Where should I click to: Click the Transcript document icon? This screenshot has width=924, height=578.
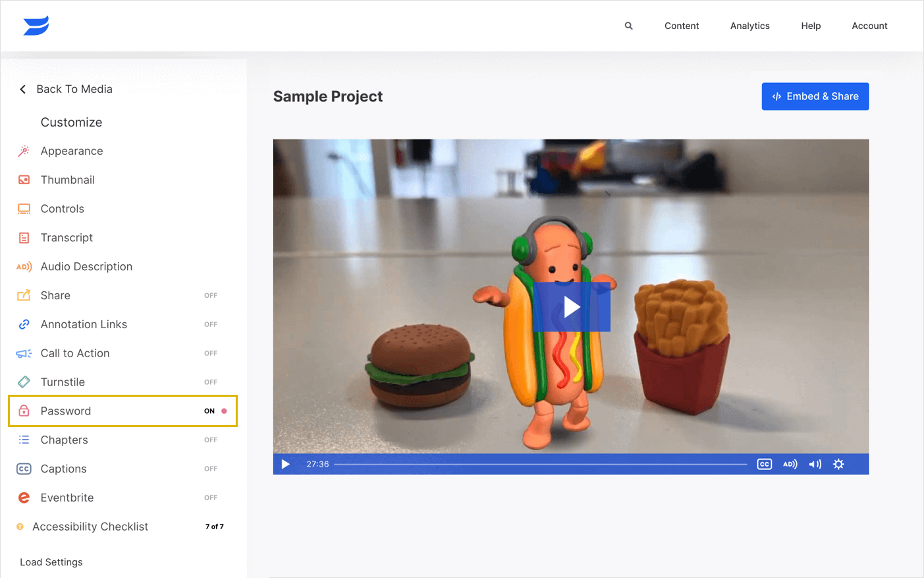pyautogui.click(x=24, y=238)
